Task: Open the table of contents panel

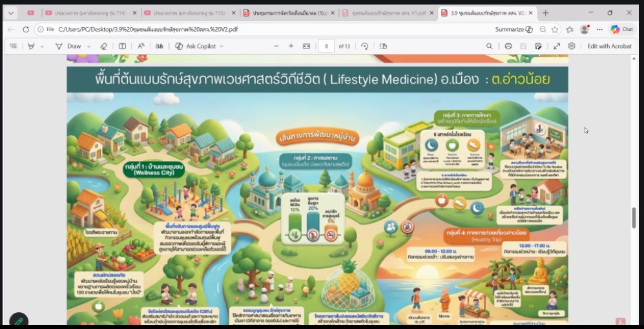Action: click(x=13, y=46)
